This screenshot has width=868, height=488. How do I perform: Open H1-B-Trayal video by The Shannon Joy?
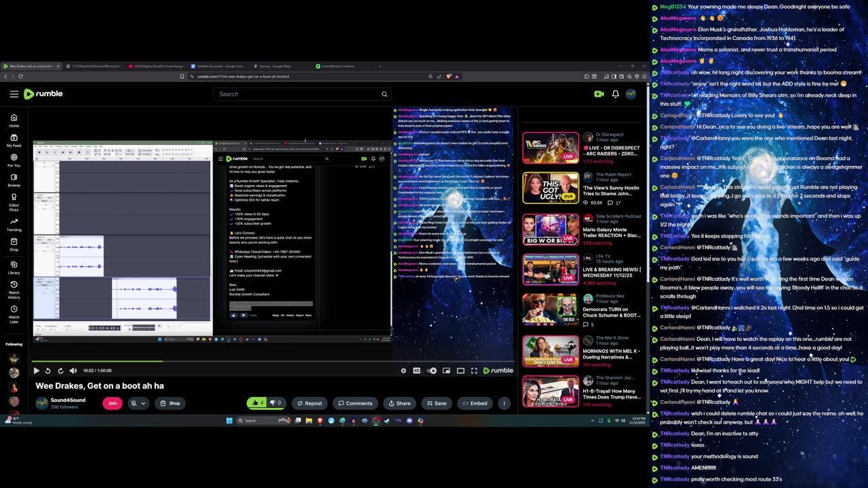coord(551,391)
